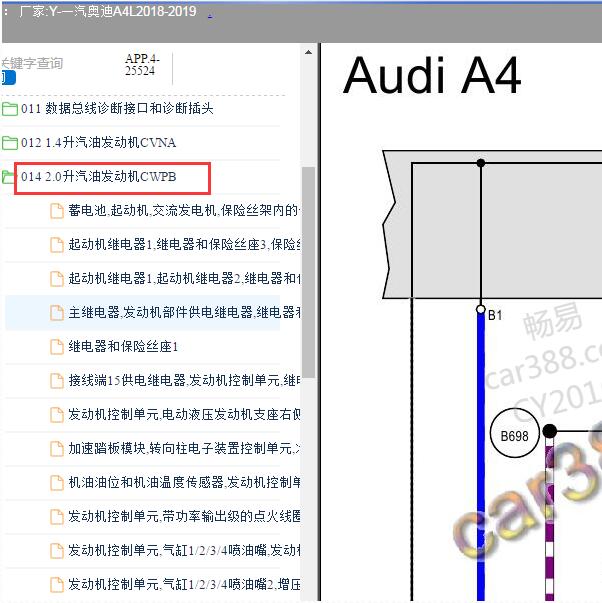Screen dimensions: 602x603
Task: Click the Audi A4 diagram heading
Action: [432, 75]
